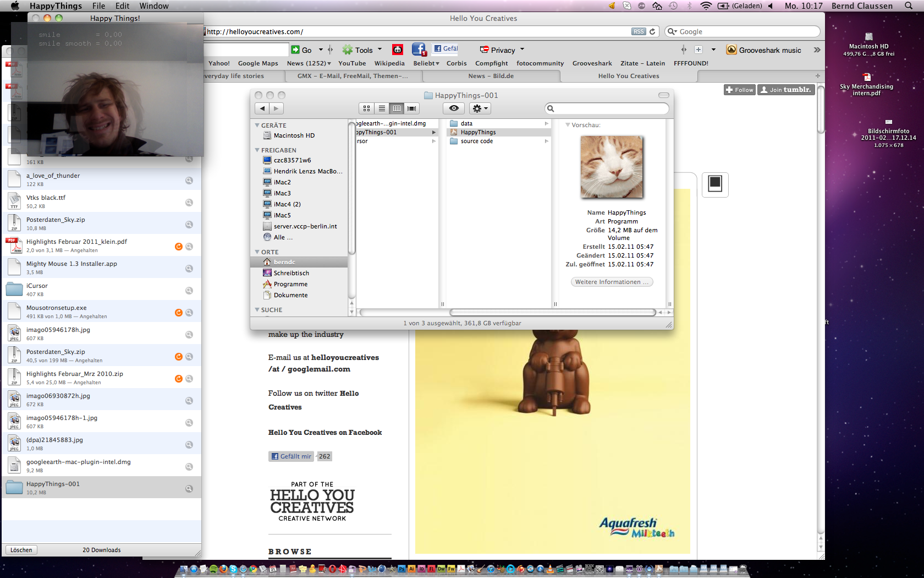Switch Finder to list view
Viewport: 924px width, 578px height.
click(382, 108)
